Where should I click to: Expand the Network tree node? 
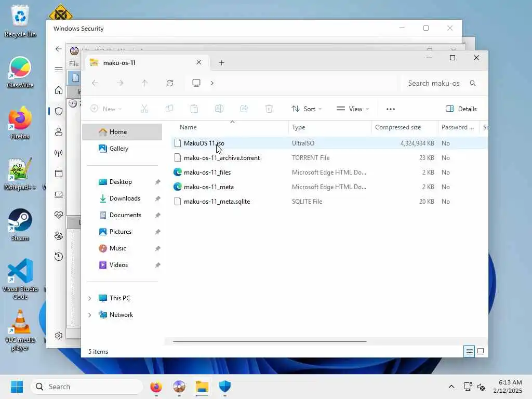pyautogui.click(x=89, y=315)
